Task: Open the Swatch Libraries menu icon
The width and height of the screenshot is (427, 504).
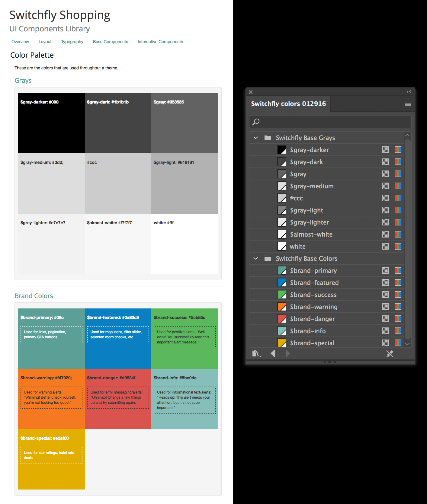Action: click(x=257, y=354)
